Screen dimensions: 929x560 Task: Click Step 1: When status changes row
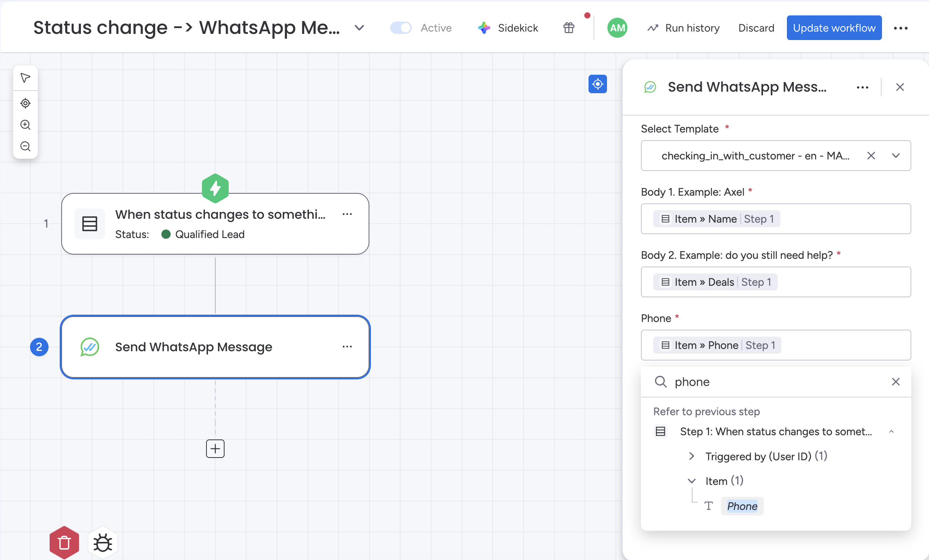click(x=776, y=432)
